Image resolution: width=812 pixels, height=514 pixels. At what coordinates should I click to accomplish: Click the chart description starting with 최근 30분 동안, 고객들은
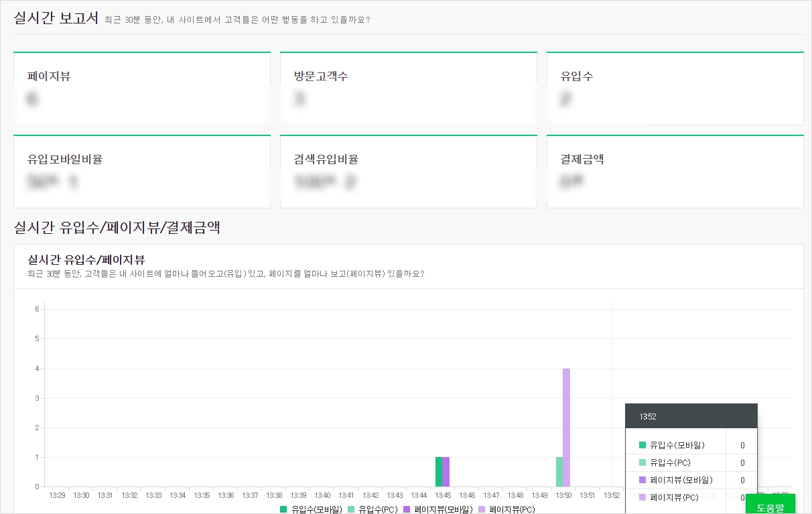tap(226, 273)
